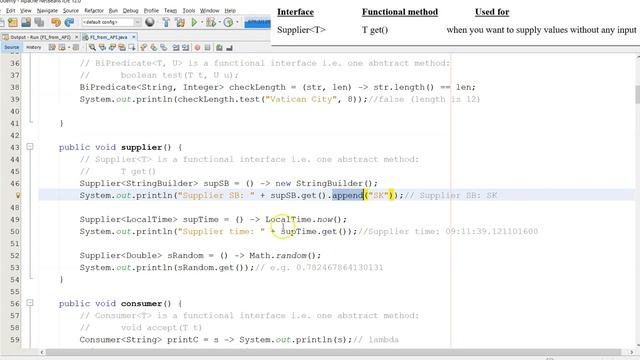Click the New Project toolbar icon

(13, 22)
